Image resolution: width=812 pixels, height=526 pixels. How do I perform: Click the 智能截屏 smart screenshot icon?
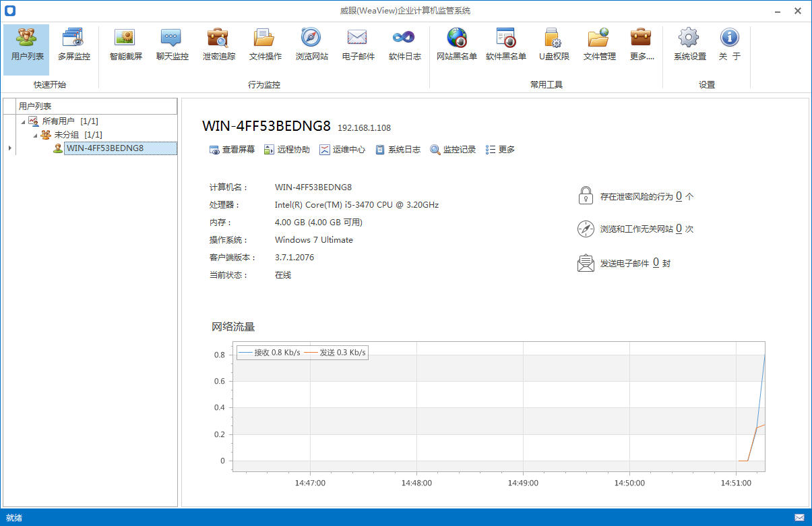click(125, 45)
